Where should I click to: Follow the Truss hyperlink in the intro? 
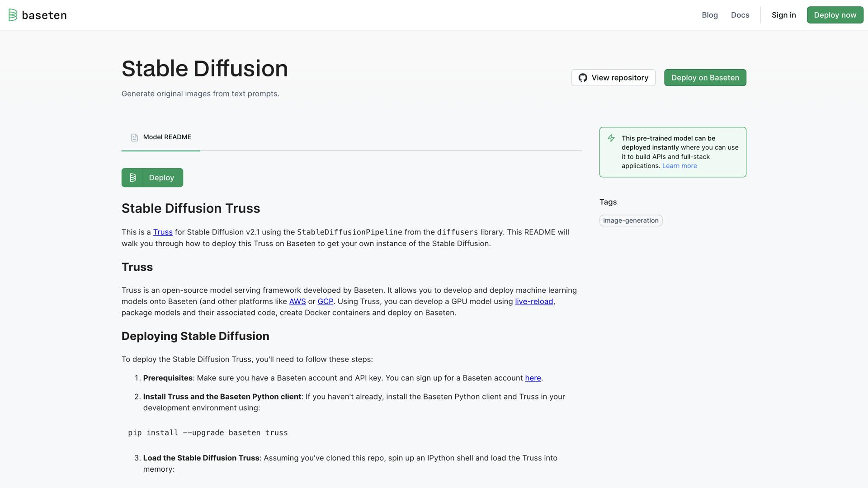coord(163,232)
